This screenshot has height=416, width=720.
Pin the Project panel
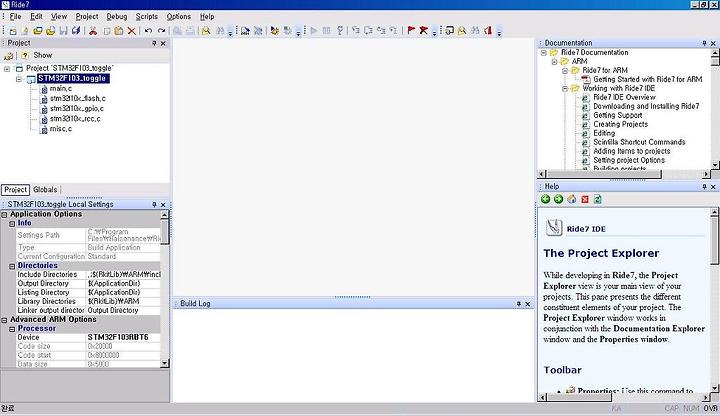pyautogui.click(x=154, y=43)
